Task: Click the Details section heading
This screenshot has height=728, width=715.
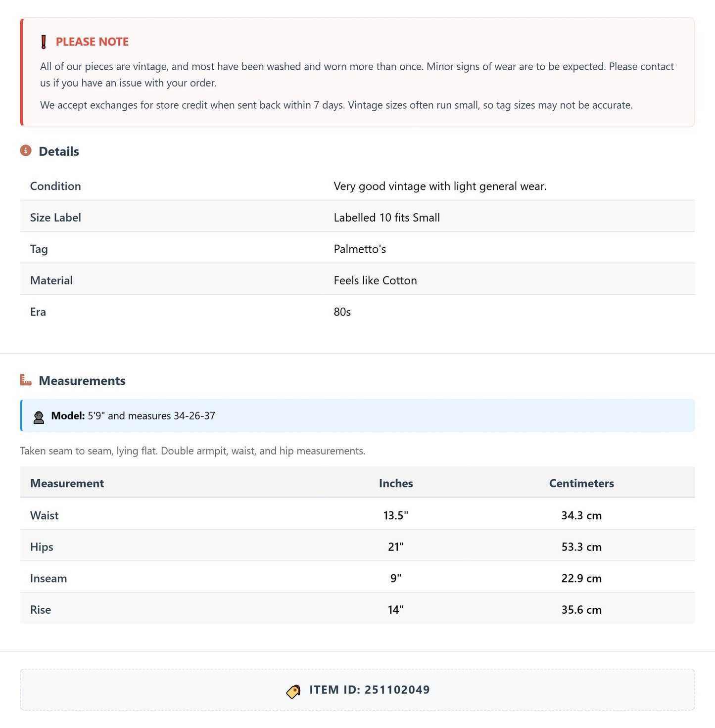Action: coord(59,151)
